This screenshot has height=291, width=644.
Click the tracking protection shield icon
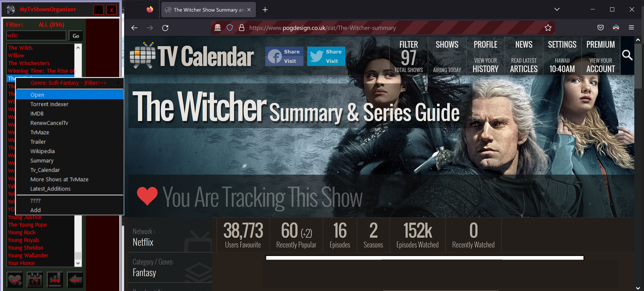(229, 28)
